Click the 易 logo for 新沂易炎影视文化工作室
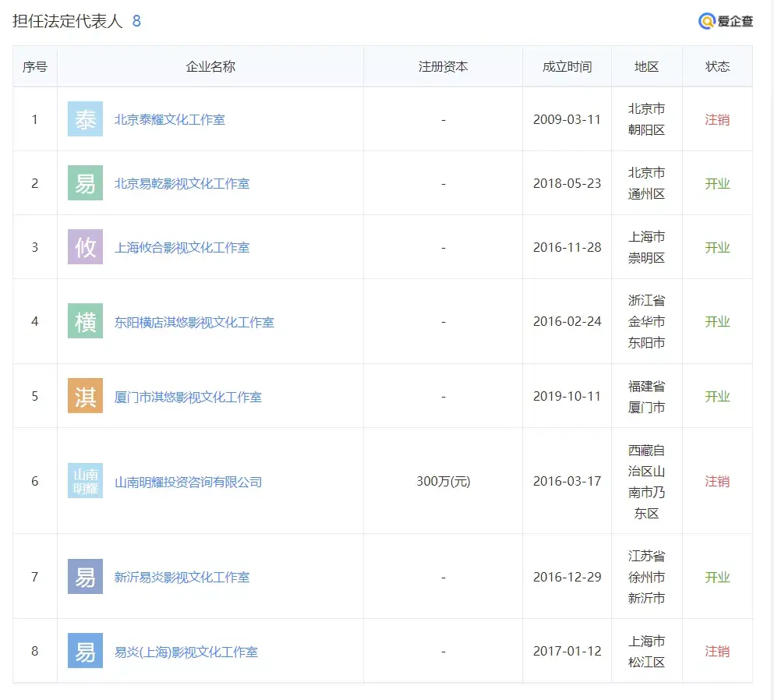Image resolution: width=774 pixels, height=700 pixels. pyautogui.click(x=85, y=577)
